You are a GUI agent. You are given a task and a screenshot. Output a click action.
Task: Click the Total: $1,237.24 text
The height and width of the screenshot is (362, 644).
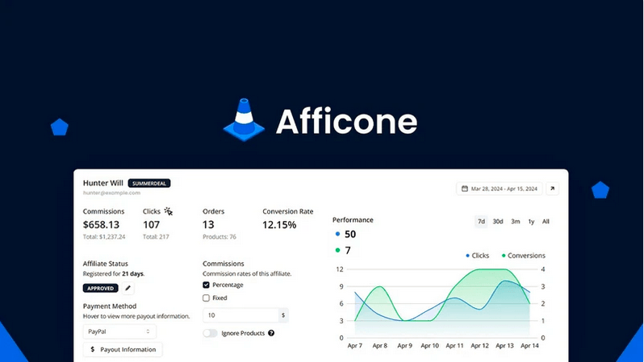104,237
